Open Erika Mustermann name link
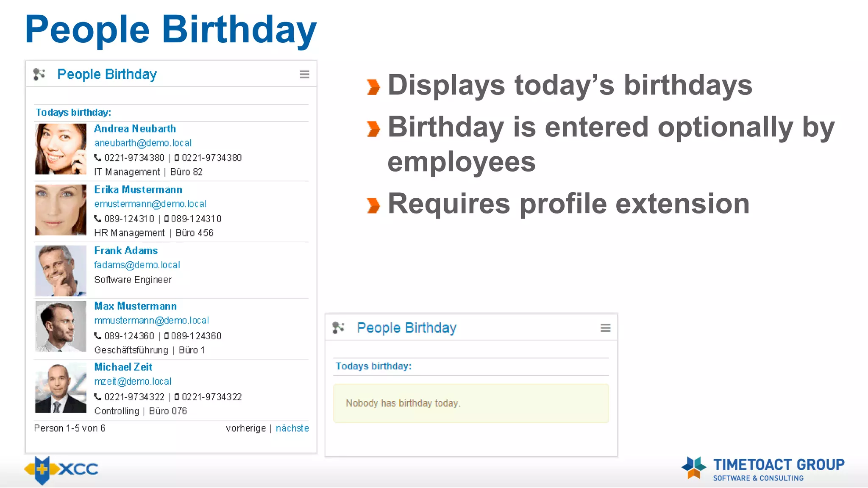868x488 pixels. click(138, 190)
